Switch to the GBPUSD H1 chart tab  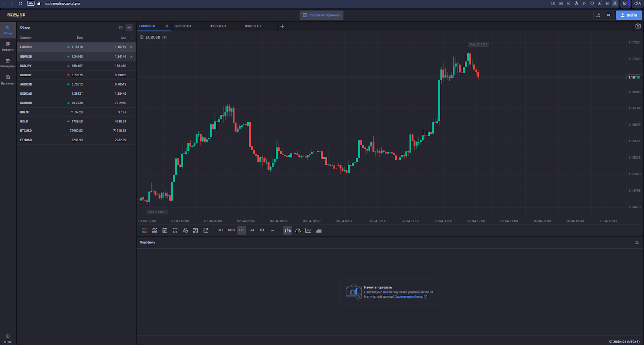tap(183, 26)
